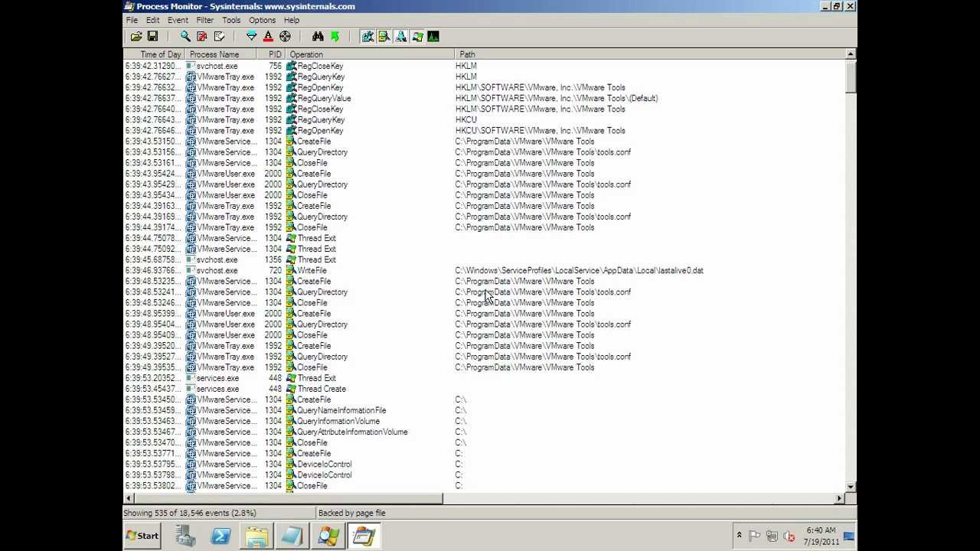
Task: Click the RegQueryValue operation cell
Action: coord(324,98)
